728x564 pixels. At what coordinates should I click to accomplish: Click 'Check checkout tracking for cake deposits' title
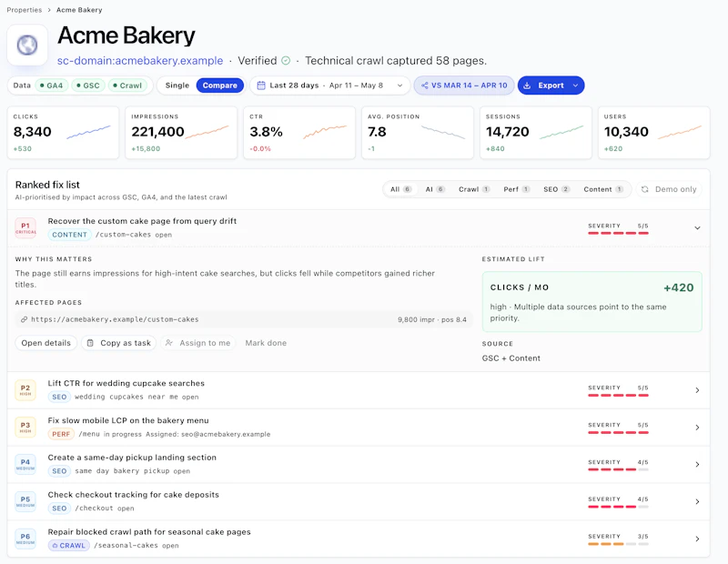tap(133, 494)
